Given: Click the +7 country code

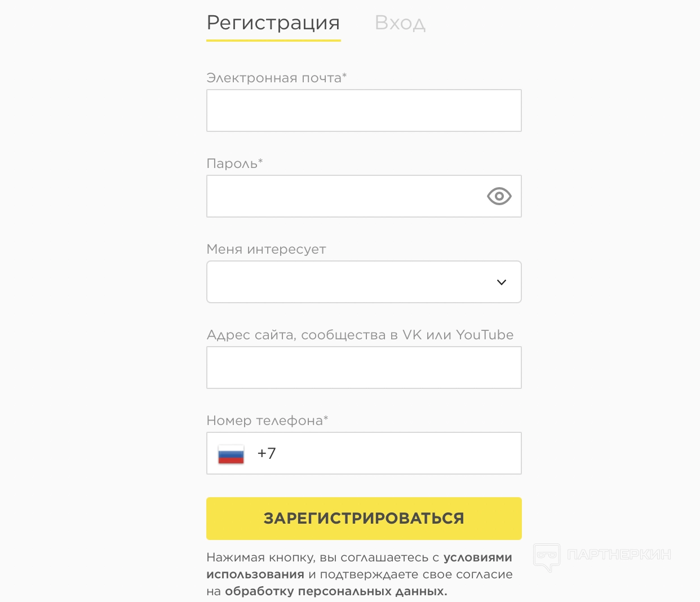Looking at the screenshot, I should [267, 454].
